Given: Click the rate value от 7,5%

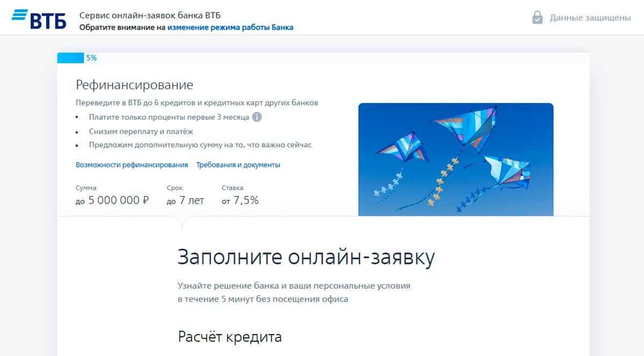Looking at the screenshot, I should click(240, 201).
